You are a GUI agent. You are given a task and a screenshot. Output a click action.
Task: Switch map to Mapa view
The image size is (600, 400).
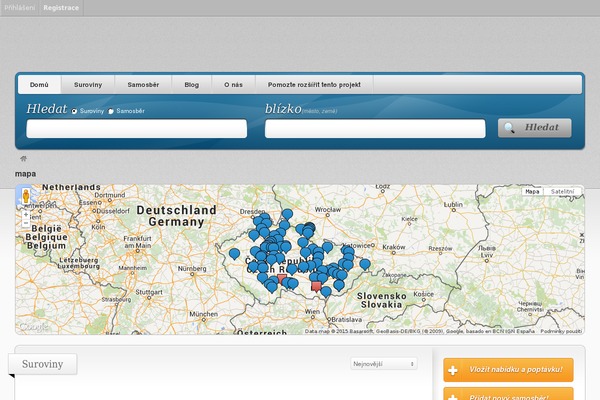pos(532,191)
